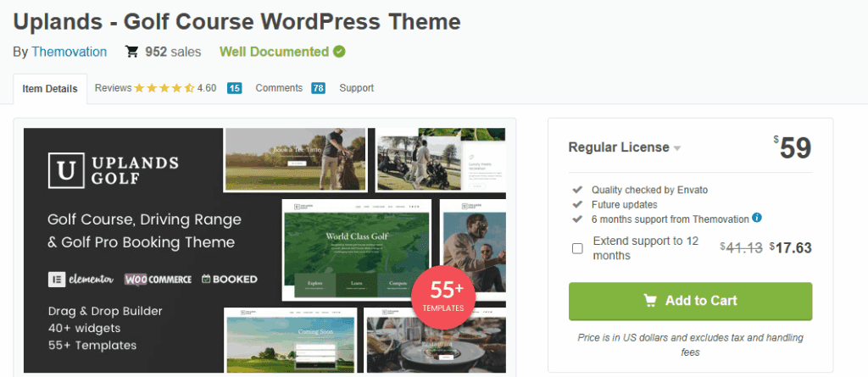
Task: Select the Item Details tab
Action: coord(50,89)
